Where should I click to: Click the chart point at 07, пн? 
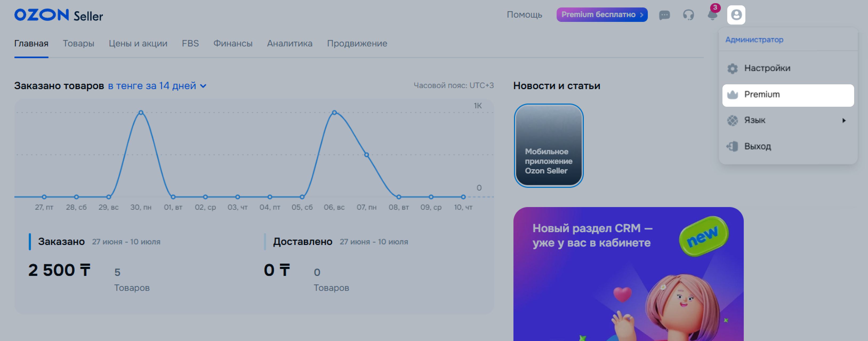(367, 155)
